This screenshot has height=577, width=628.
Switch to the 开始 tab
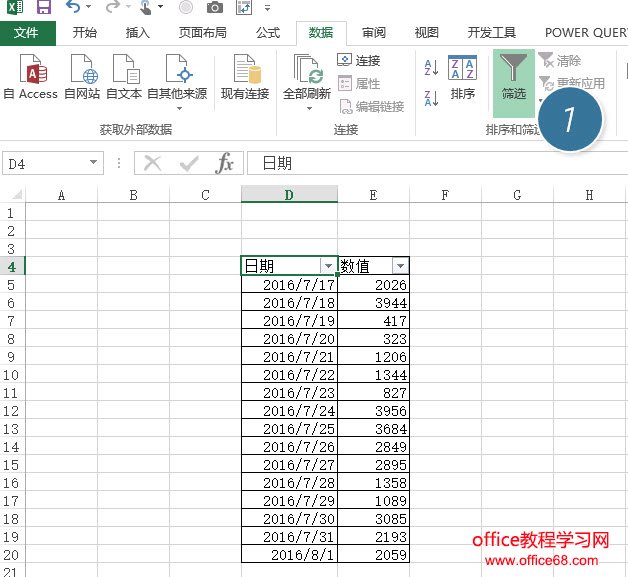click(x=85, y=33)
